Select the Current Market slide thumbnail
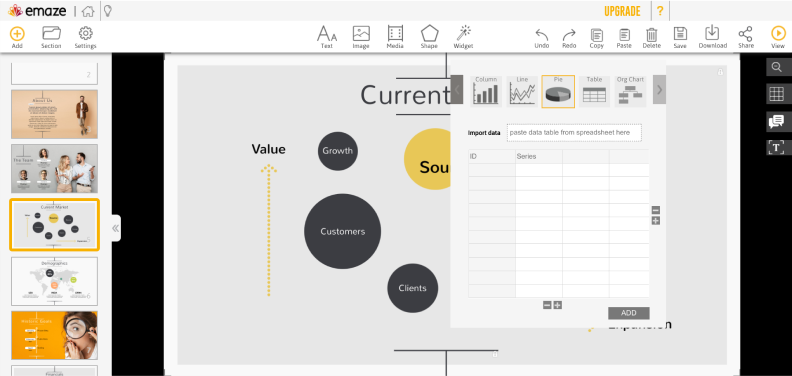The width and height of the screenshot is (792, 376). point(55,224)
